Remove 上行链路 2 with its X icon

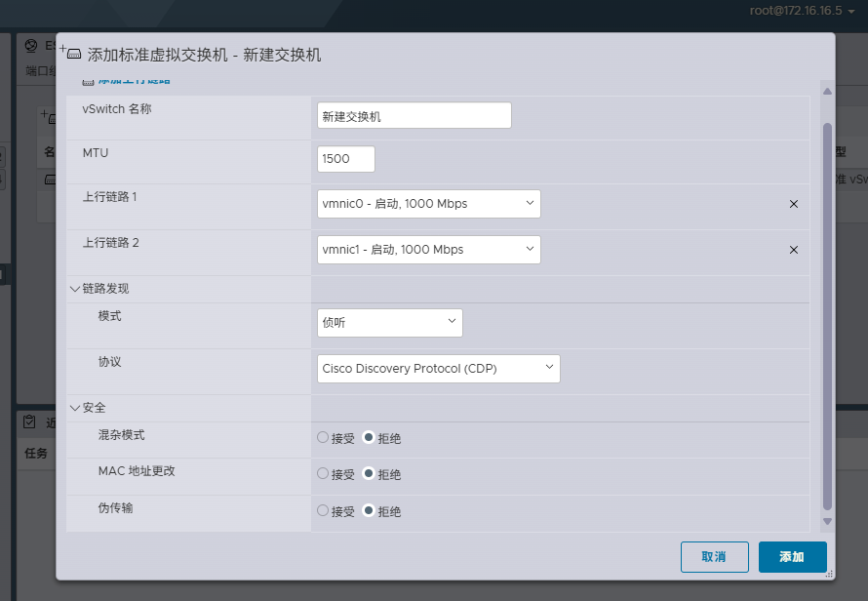[x=793, y=249]
